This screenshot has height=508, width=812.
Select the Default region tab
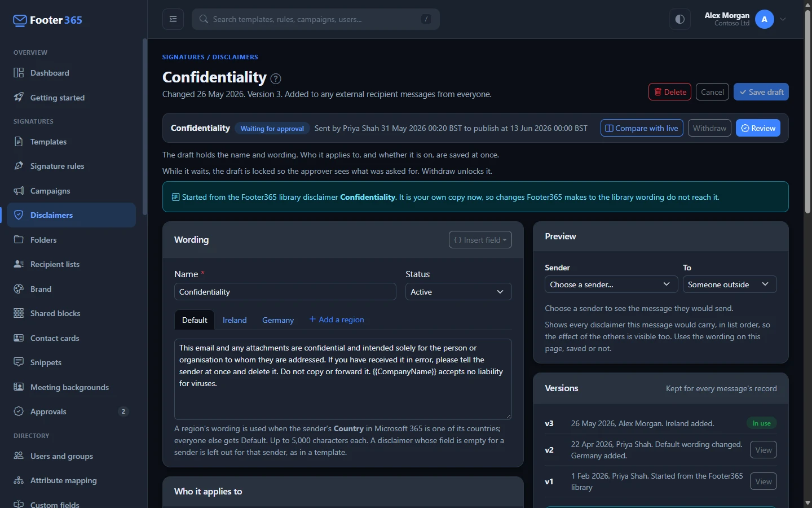coord(195,320)
